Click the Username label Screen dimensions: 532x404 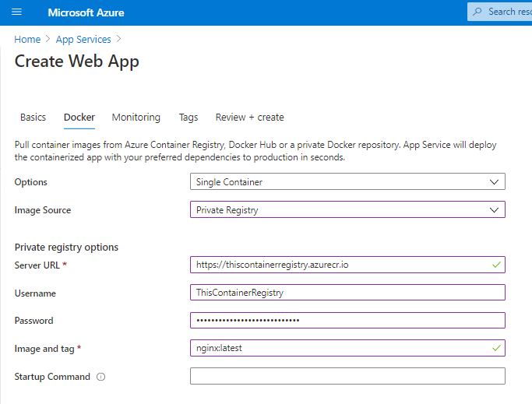pos(35,293)
